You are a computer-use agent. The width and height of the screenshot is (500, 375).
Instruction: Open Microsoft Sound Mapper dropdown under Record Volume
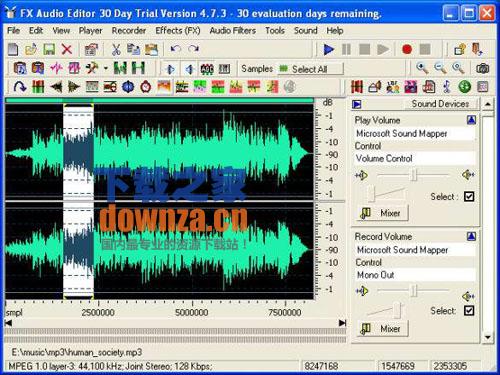[415, 250]
